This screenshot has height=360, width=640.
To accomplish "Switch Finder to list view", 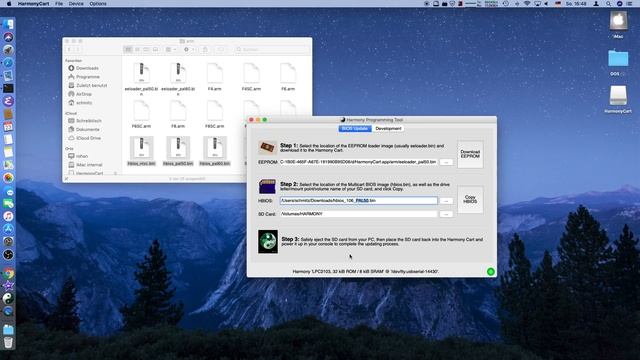I will (x=137, y=50).
